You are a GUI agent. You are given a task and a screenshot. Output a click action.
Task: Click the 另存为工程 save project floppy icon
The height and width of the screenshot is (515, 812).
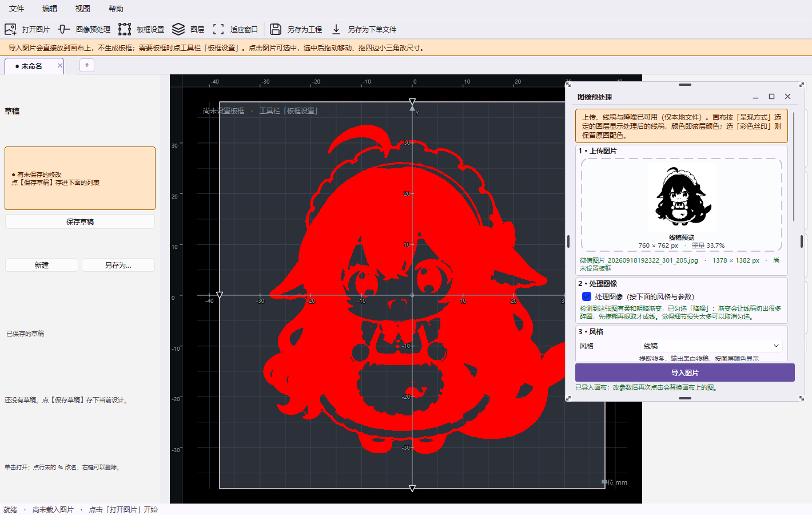click(276, 29)
